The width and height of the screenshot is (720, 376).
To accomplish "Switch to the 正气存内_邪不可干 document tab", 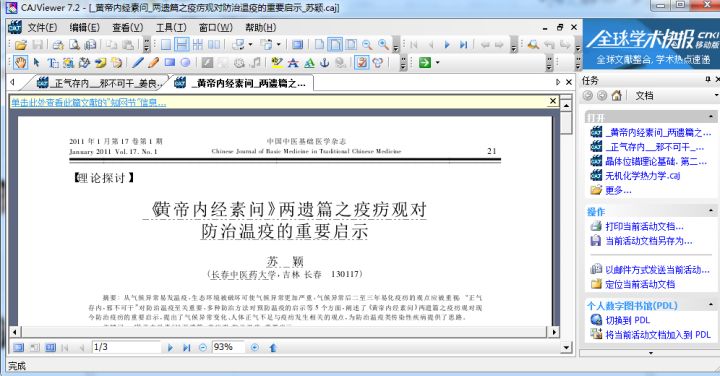I will (x=99, y=83).
